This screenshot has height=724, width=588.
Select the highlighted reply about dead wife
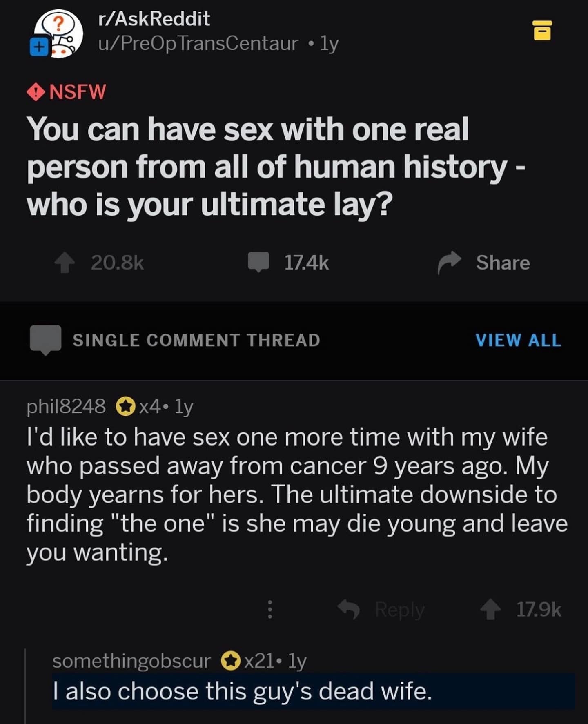(243, 691)
